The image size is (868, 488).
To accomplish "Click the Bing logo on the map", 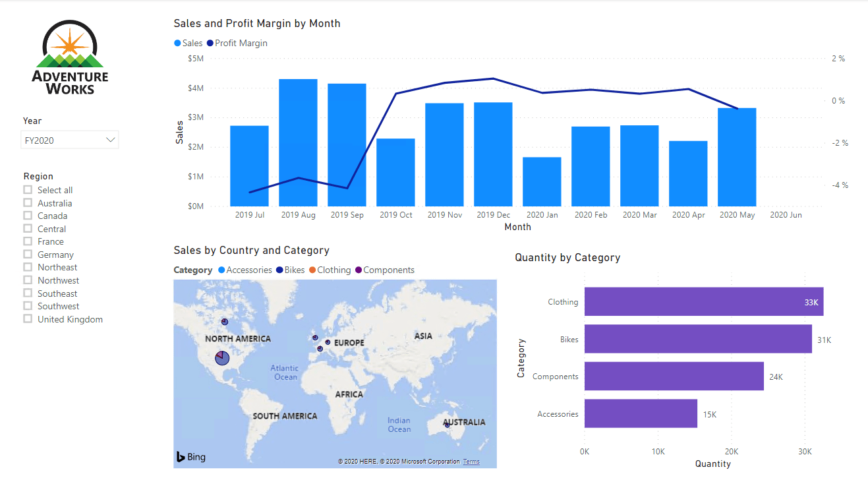I will (190, 456).
